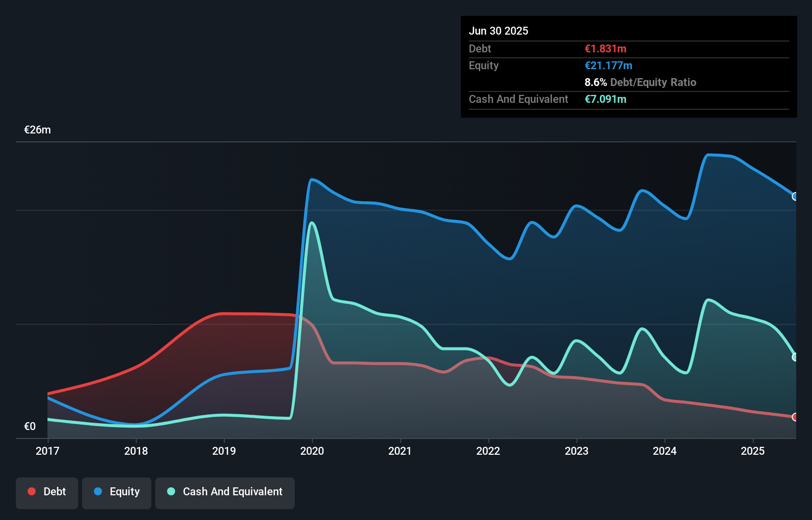Viewport: 812px width, 520px height.
Task: Click the €21.177m Equity value in tooltip
Action: [x=608, y=65]
